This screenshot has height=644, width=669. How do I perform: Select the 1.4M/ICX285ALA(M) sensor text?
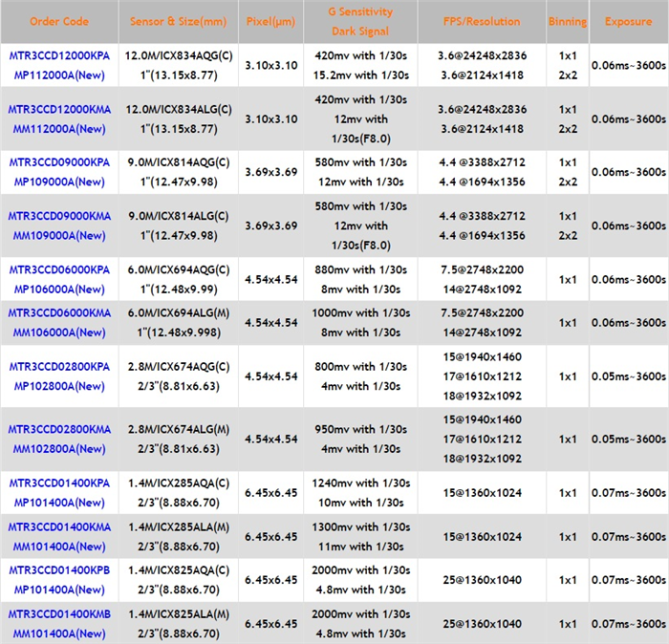[x=179, y=527]
